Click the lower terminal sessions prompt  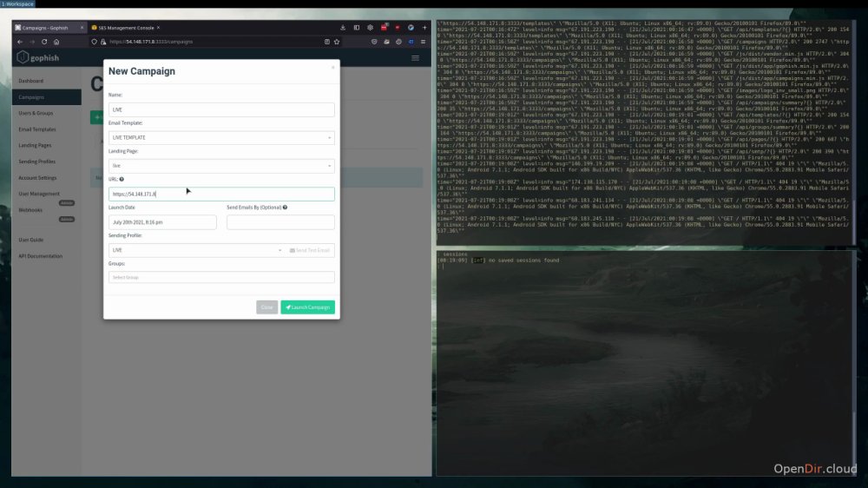(x=444, y=267)
